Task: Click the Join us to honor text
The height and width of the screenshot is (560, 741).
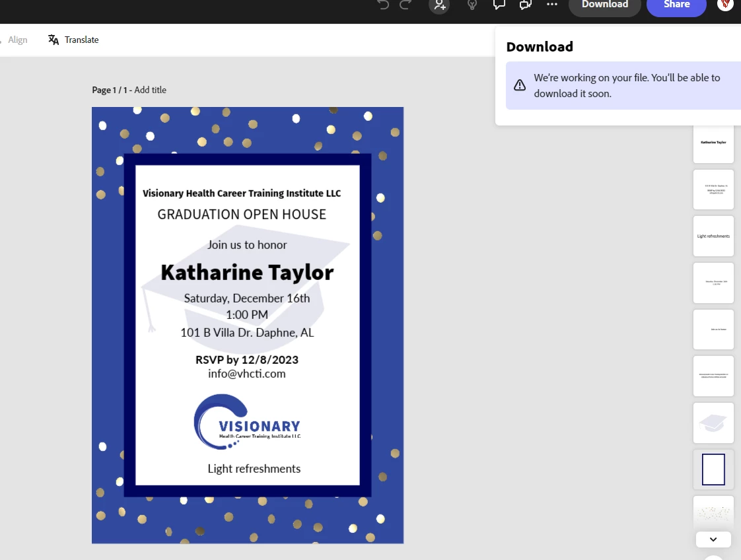Action: click(247, 245)
